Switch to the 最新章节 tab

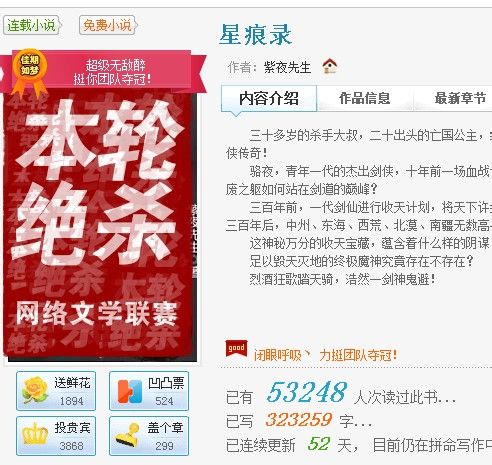(460, 99)
